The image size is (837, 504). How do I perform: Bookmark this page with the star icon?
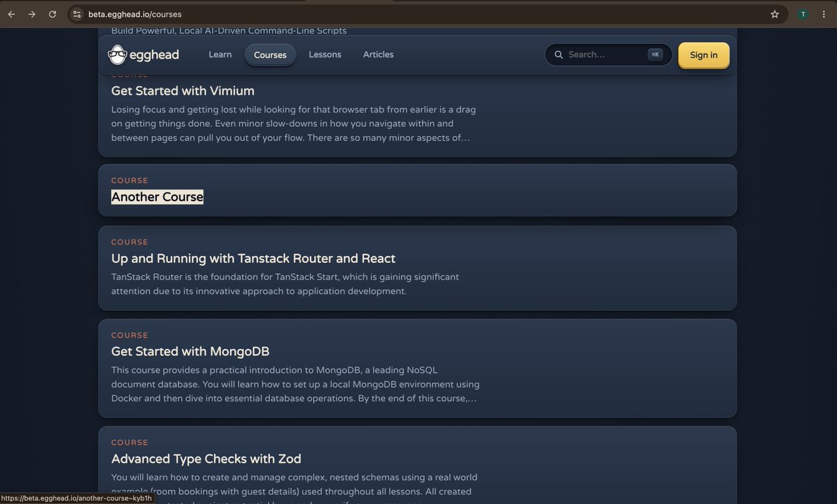pos(774,14)
